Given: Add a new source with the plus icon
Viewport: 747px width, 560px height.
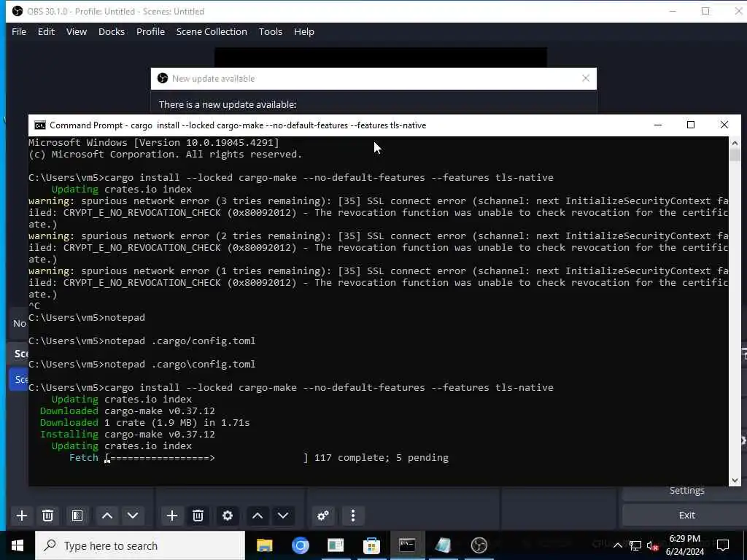Looking at the screenshot, I should pyautogui.click(x=172, y=516).
